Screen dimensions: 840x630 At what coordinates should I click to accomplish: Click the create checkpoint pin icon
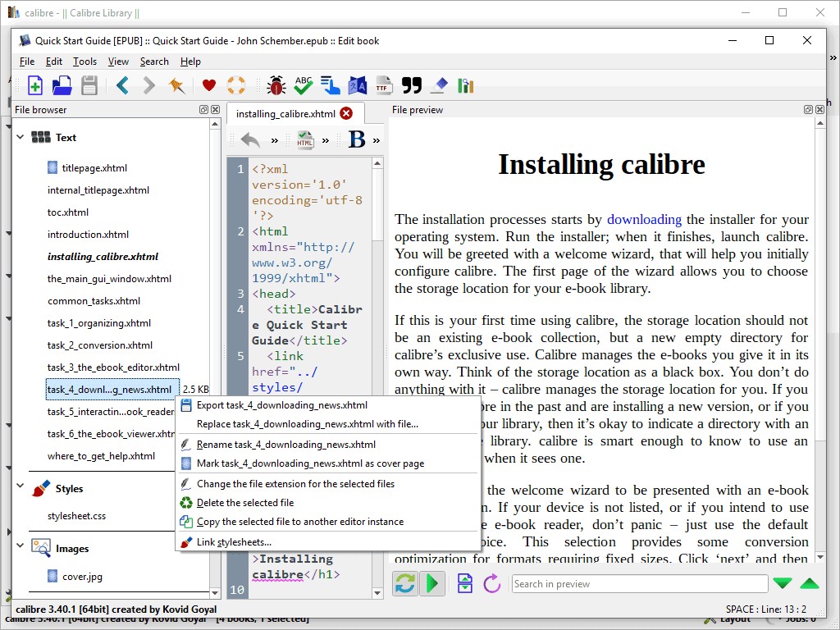(176, 85)
